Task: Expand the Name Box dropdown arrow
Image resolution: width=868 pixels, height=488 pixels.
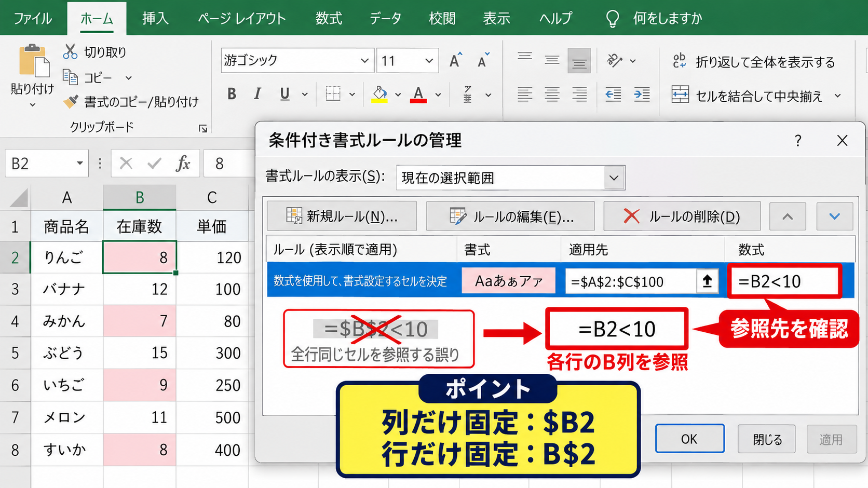Action: coord(79,164)
